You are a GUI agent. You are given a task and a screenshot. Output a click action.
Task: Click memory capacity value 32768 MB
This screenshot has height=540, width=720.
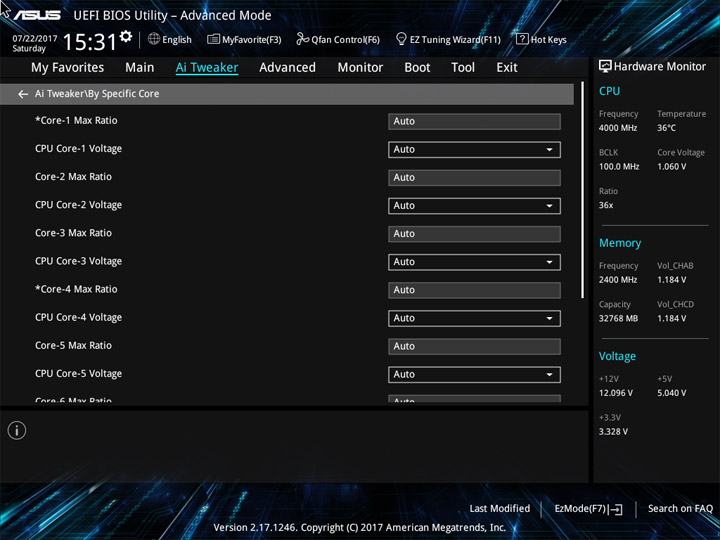[x=618, y=318]
